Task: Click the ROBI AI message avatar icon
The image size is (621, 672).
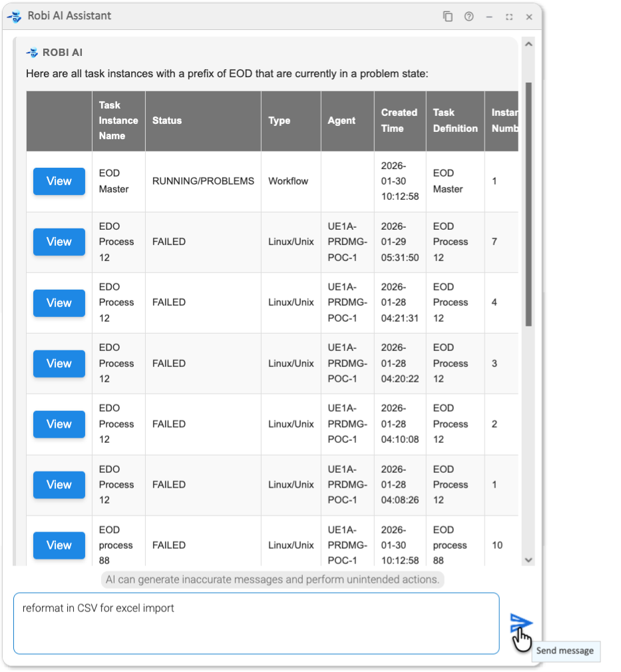Action: [x=32, y=53]
